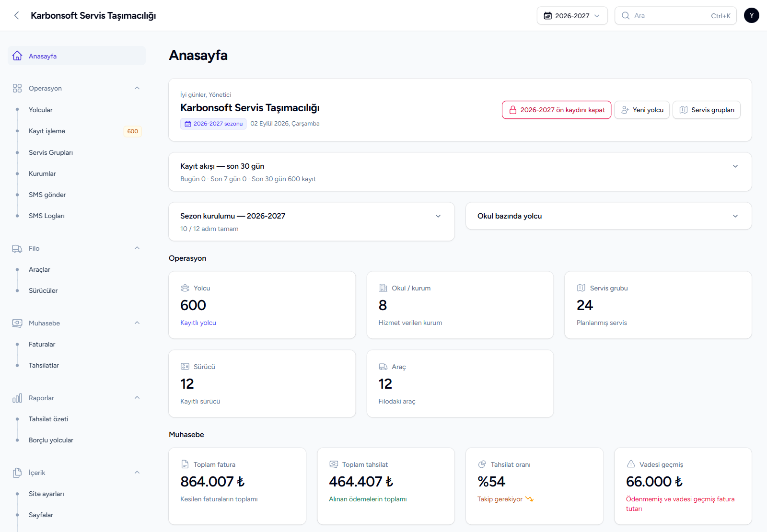Collapse the Filo sidebar section

pyautogui.click(x=137, y=248)
